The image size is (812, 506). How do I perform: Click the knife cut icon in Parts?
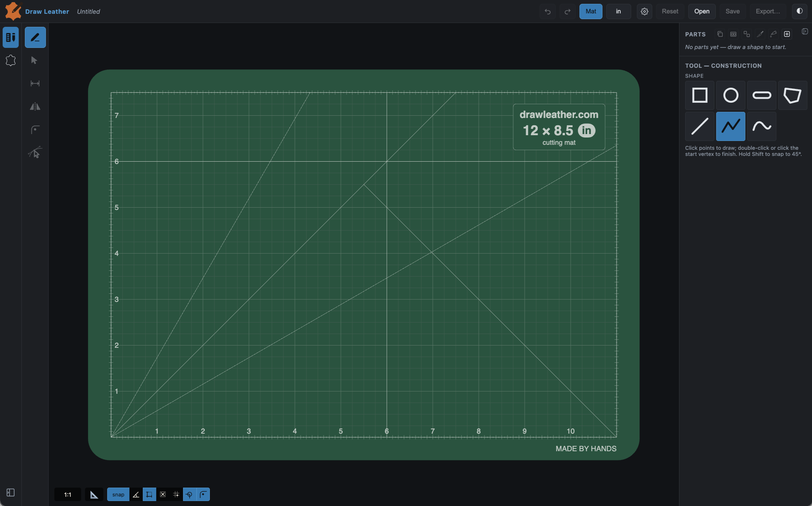760,34
